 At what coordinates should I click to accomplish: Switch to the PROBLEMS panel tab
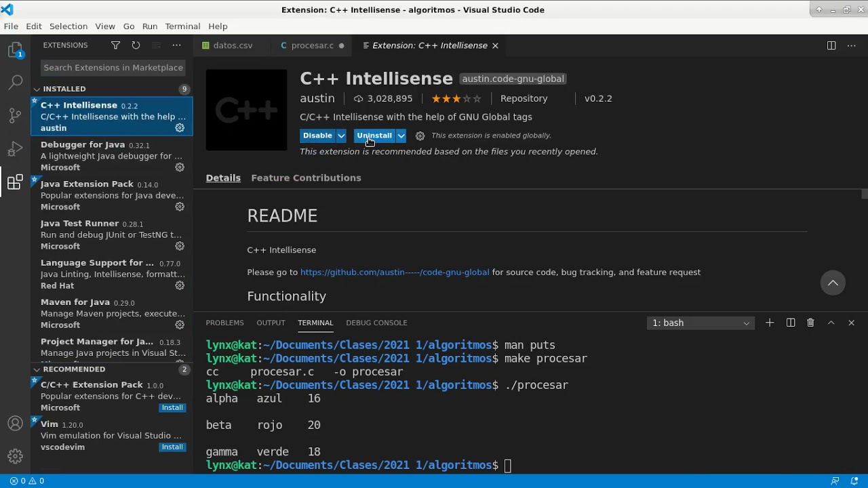[224, 323]
